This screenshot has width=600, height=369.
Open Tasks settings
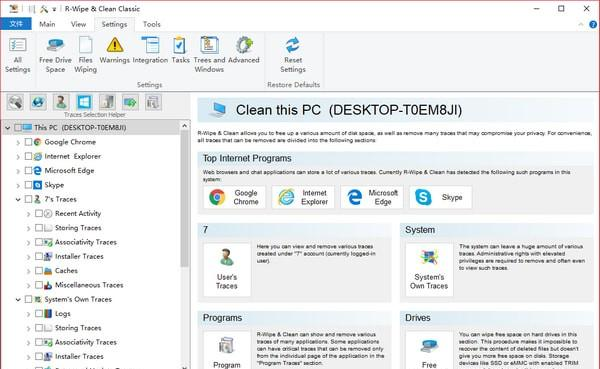click(x=180, y=51)
